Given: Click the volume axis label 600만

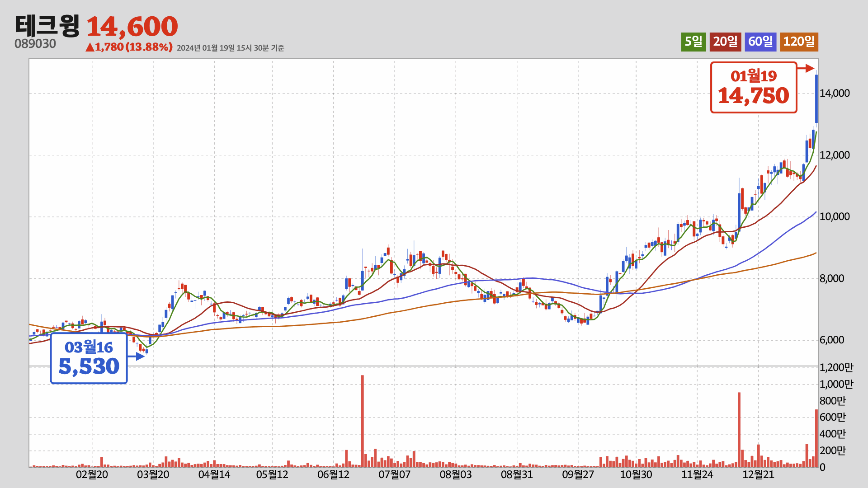Looking at the screenshot, I should 833,418.
